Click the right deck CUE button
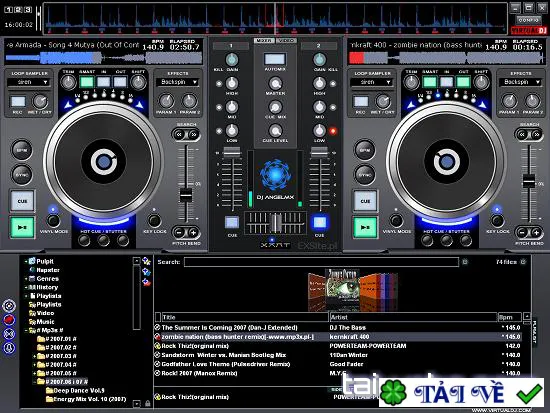 [365, 201]
